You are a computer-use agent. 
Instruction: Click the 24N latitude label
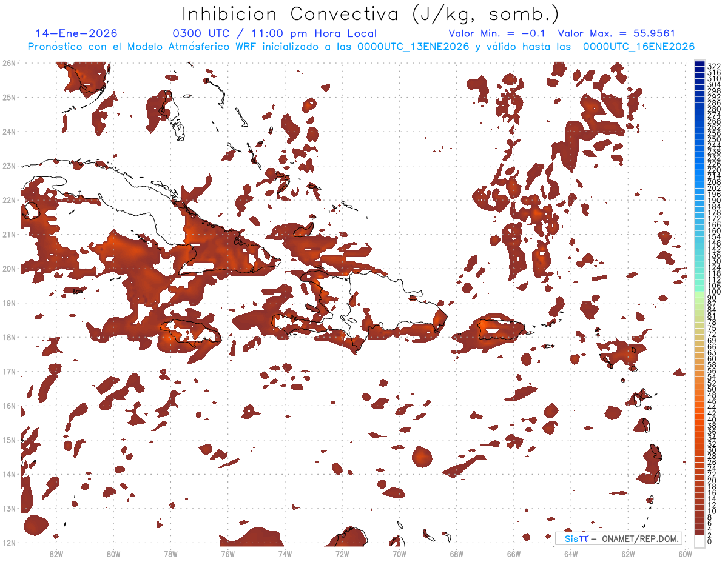9,131
